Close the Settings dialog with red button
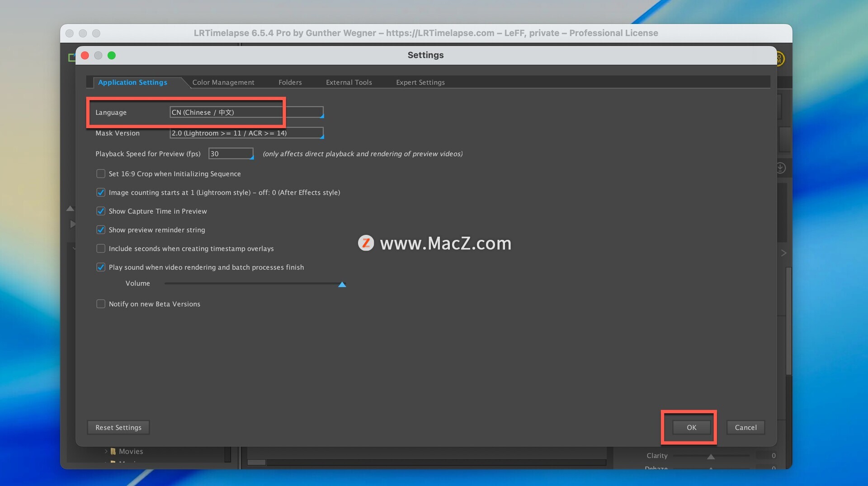Screen dimensions: 868x486 tap(85, 55)
